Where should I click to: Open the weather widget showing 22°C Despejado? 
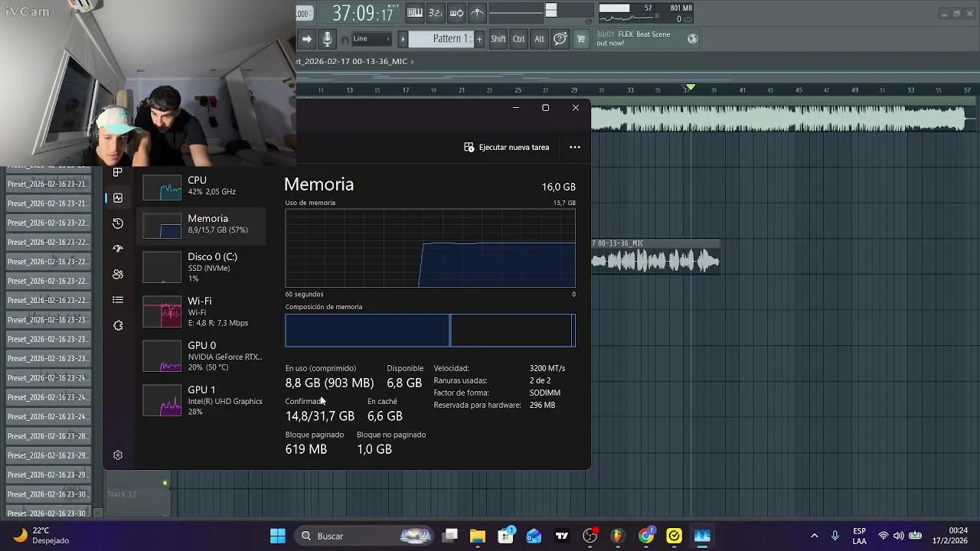42,536
